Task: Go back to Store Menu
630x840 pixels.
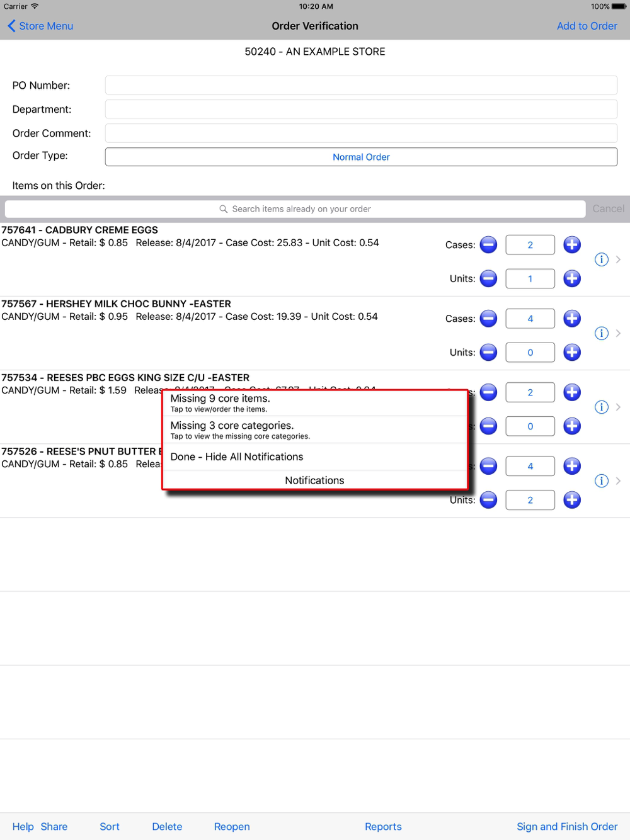Action: pyautogui.click(x=40, y=26)
